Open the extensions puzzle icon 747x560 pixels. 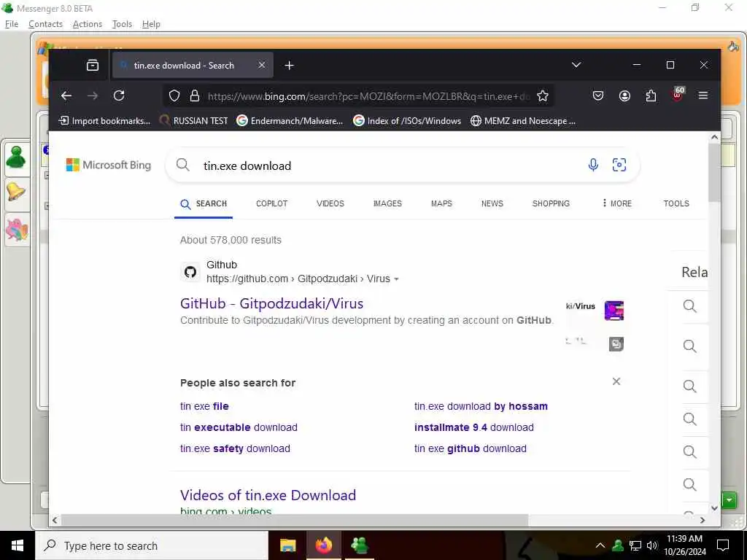(651, 96)
